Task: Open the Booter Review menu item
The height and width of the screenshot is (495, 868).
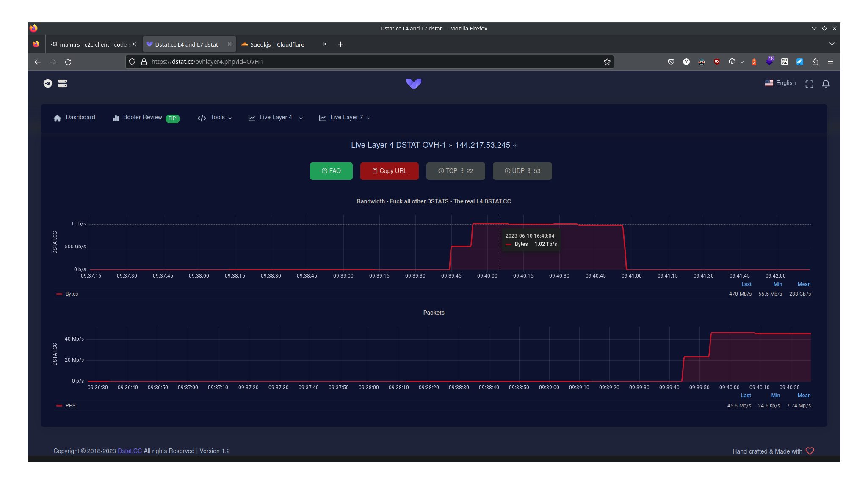Action: pyautogui.click(x=143, y=118)
